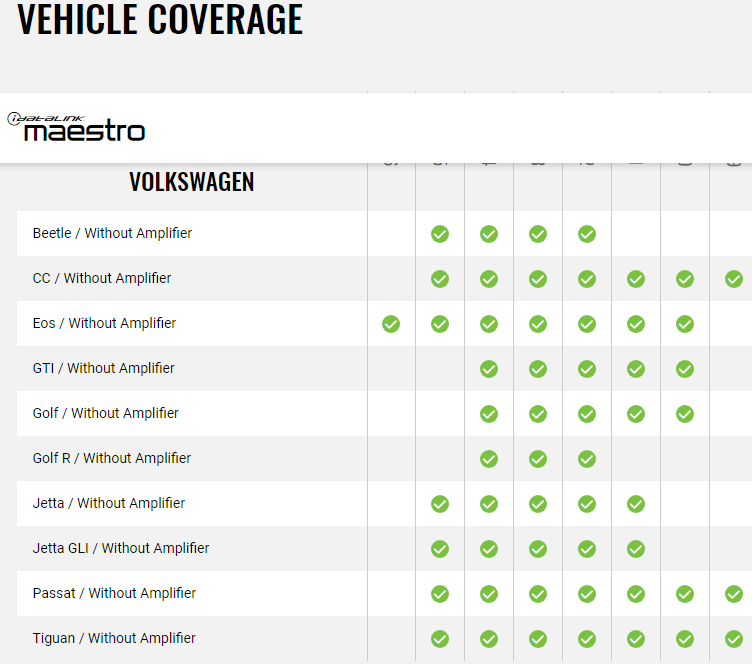Select the Passat / Without Amplifier row label
752x664 pixels.
(114, 594)
